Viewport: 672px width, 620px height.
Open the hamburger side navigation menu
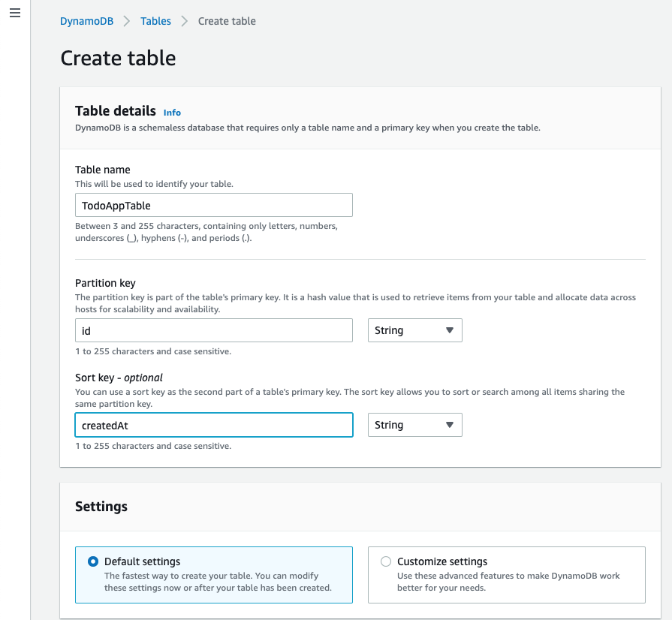point(15,13)
